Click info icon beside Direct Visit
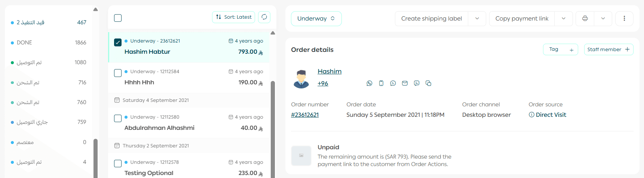 point(531,115)
